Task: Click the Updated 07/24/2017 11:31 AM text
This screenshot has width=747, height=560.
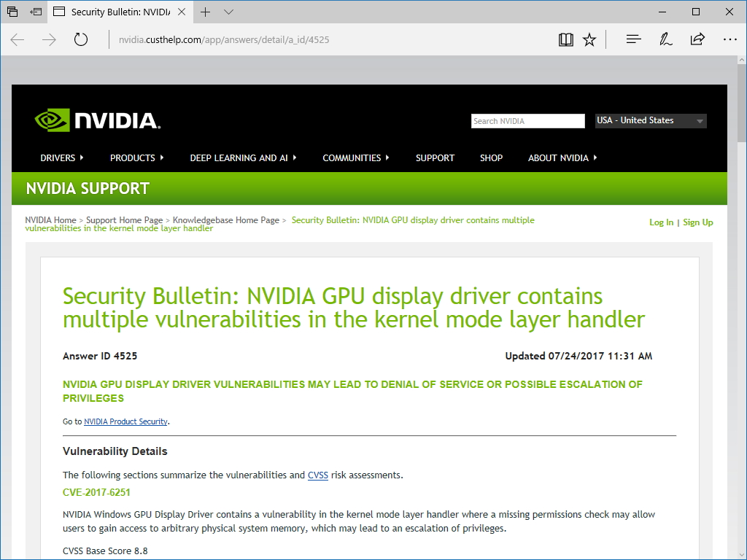Action: pyautogui.click(x=578, y=356)
